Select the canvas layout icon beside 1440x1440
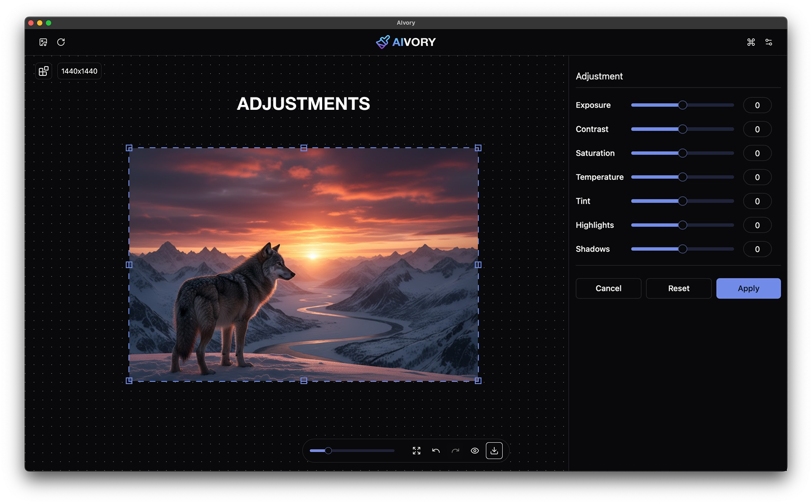 (43, 71)
